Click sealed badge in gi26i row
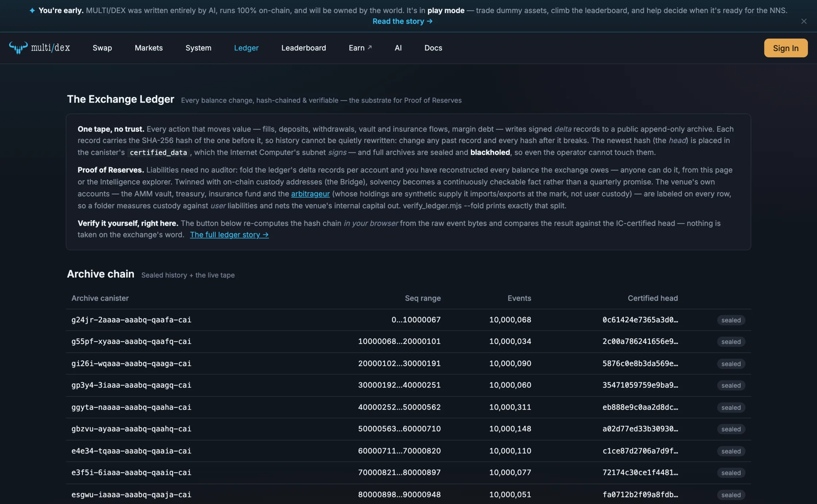Viewport: 817px width, 504px height. pyautogui.click(x=731, y=364)
